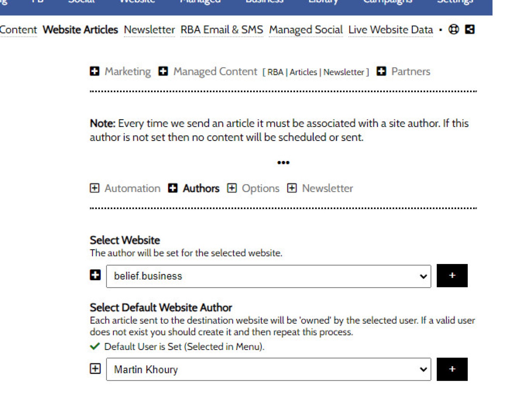Click the black plus button beside website selector

(452, 275)
